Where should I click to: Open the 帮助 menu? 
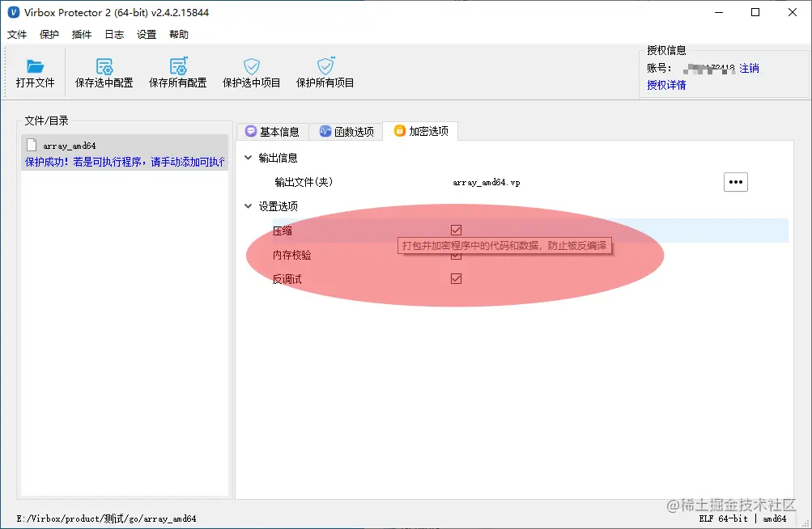pyautogui.click(x=179, y=35)
